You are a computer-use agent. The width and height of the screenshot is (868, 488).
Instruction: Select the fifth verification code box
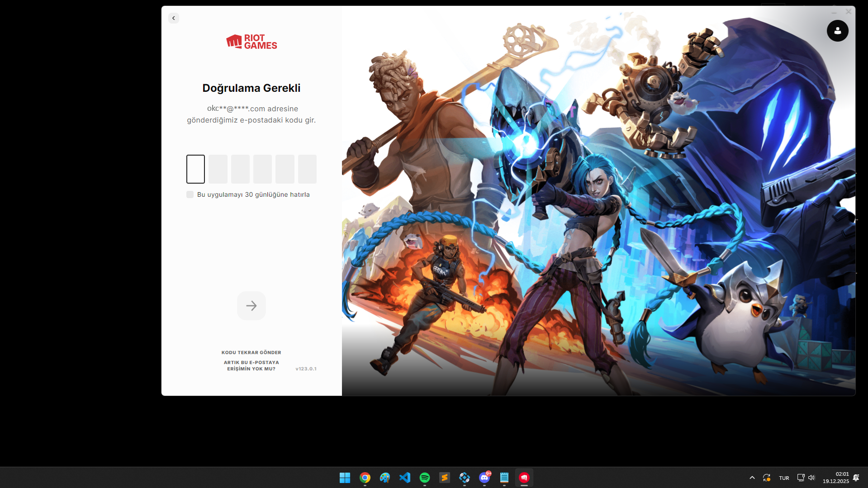[285, 169]
